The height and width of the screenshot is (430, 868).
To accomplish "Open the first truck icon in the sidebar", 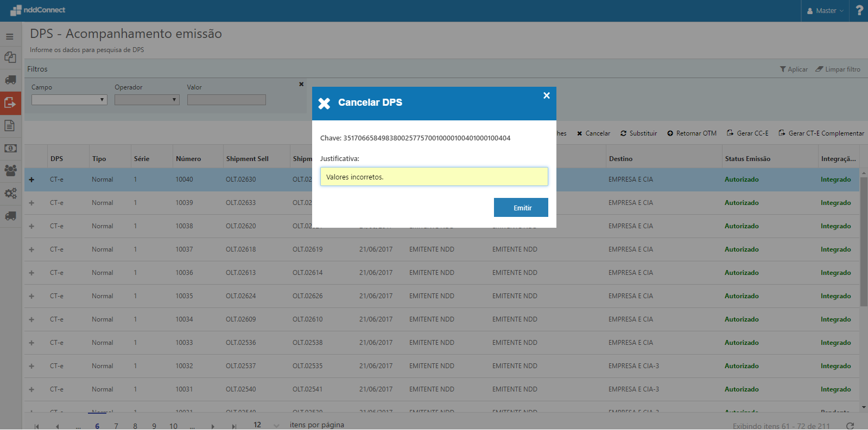I will (x=10, y=80).
